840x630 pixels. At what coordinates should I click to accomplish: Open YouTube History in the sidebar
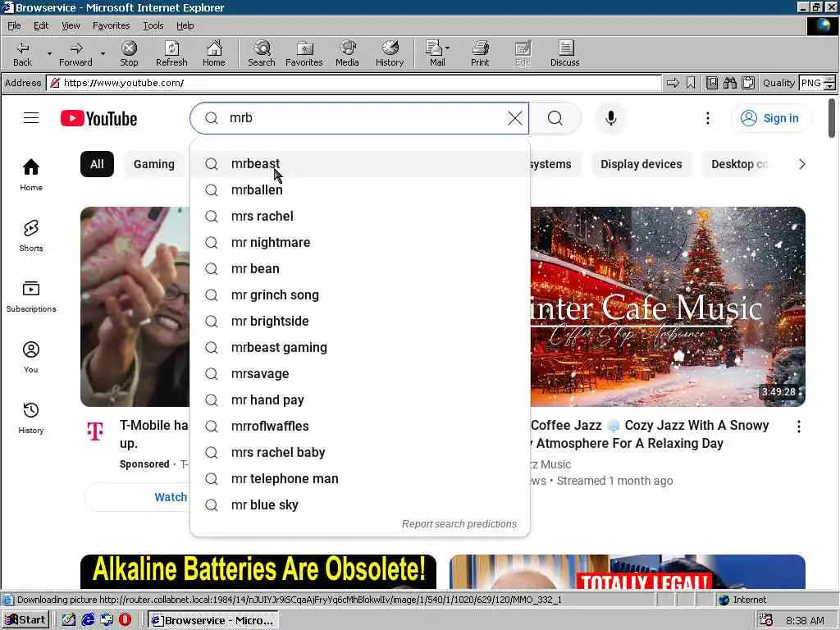(31, 418)
